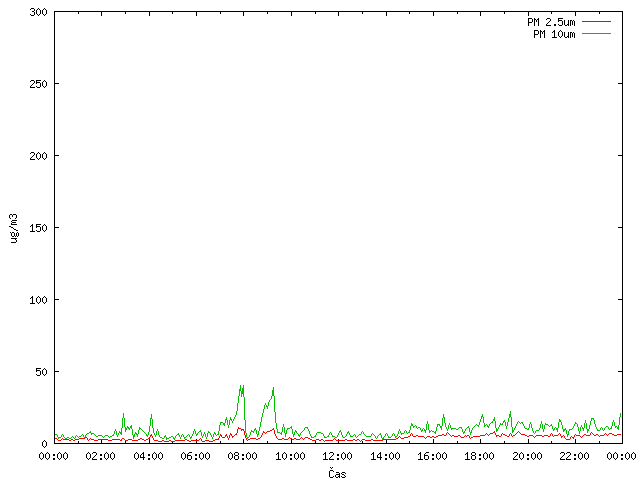Click the PM 2.5um legend label
Screen dimensions: 640x480
(x=551, y=22)
